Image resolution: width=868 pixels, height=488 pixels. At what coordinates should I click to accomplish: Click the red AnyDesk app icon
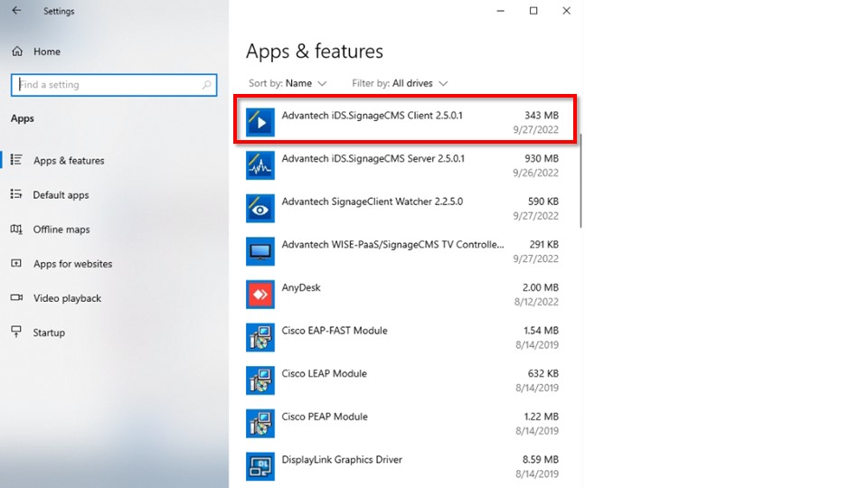(260, 295)
